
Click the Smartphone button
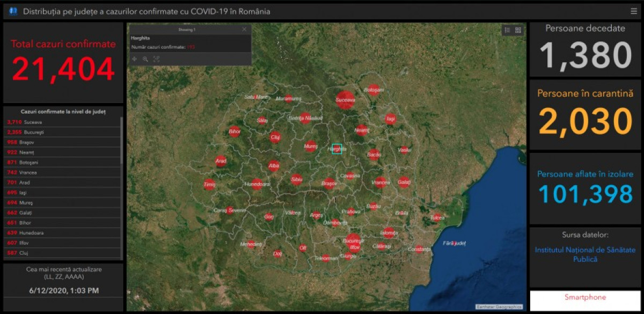click(584, 297)
